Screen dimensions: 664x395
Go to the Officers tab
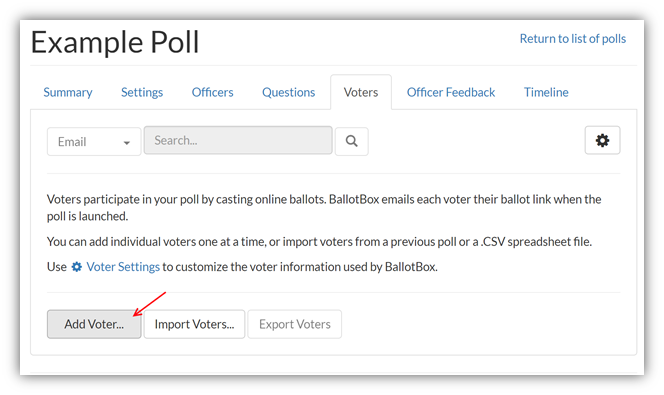tap(213, 92)
